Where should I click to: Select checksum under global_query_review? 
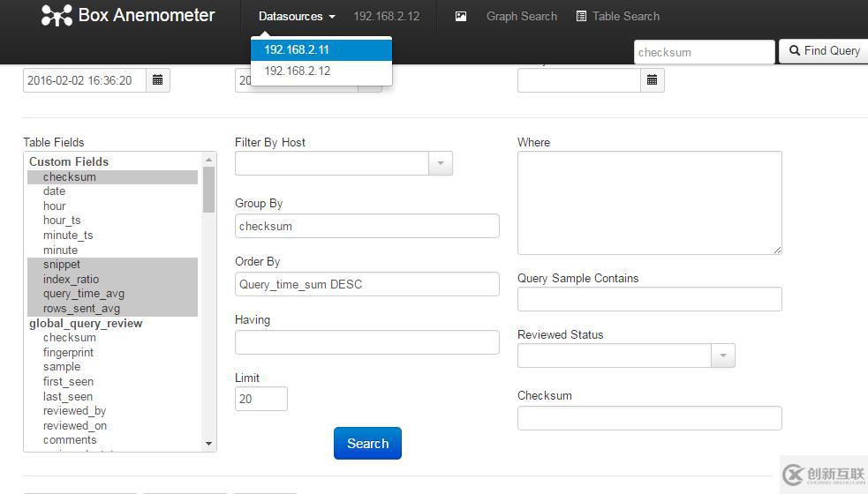[x=112, y=338]
